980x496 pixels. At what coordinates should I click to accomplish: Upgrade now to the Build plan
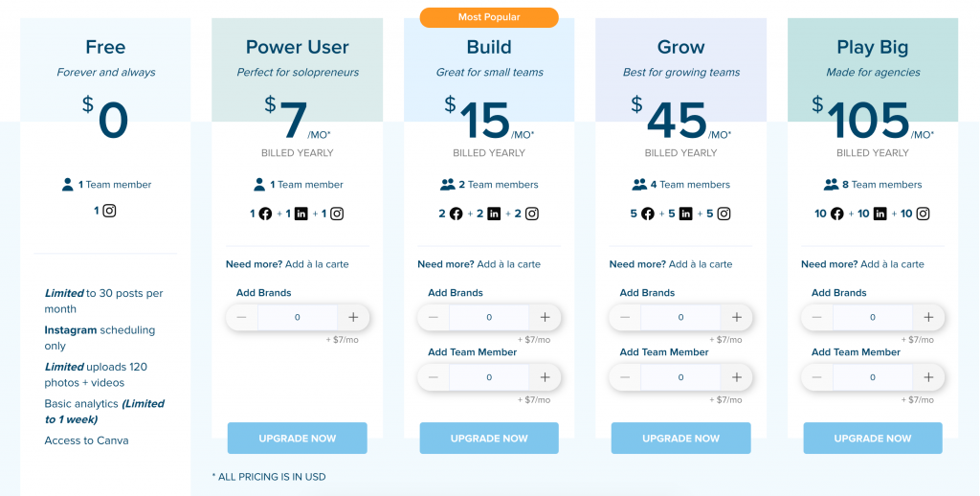(489, 439)
